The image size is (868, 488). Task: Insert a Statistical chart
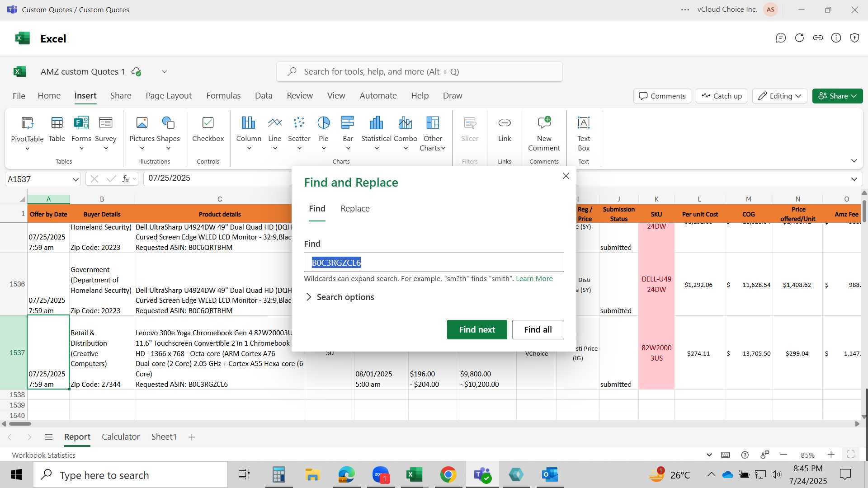[376, 134]
